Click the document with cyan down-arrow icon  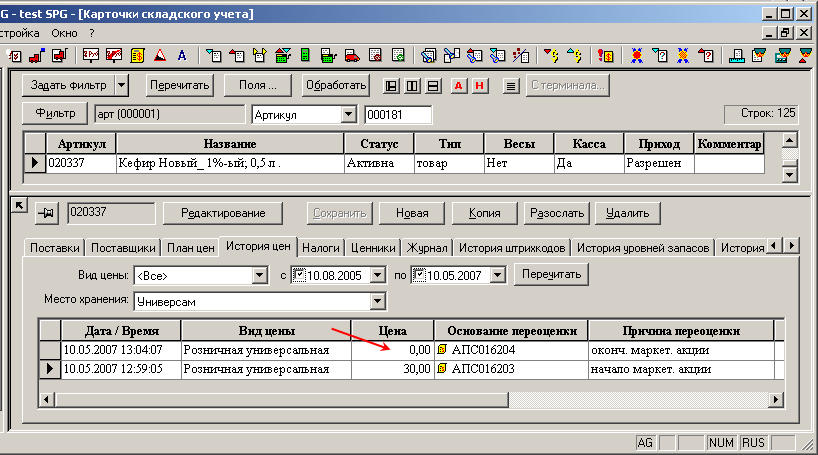pos(213,55)
